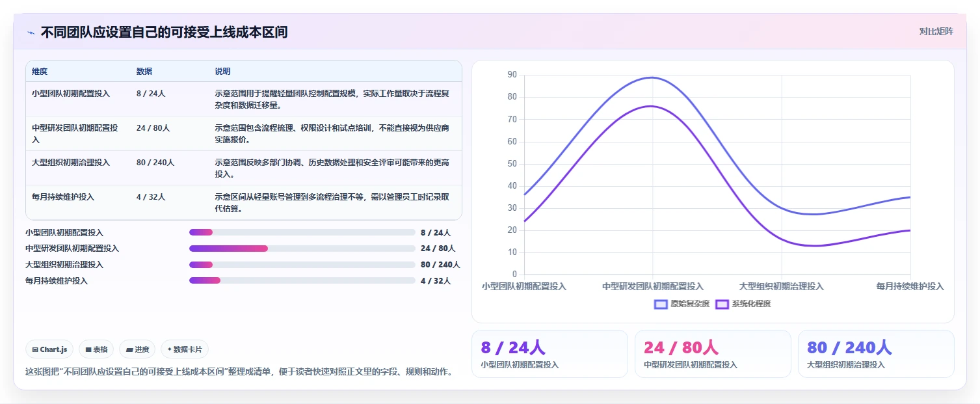Click the 80 / 240人 value beside progress bar
Viewport: 980px width, 404px height.
[440, 265]
